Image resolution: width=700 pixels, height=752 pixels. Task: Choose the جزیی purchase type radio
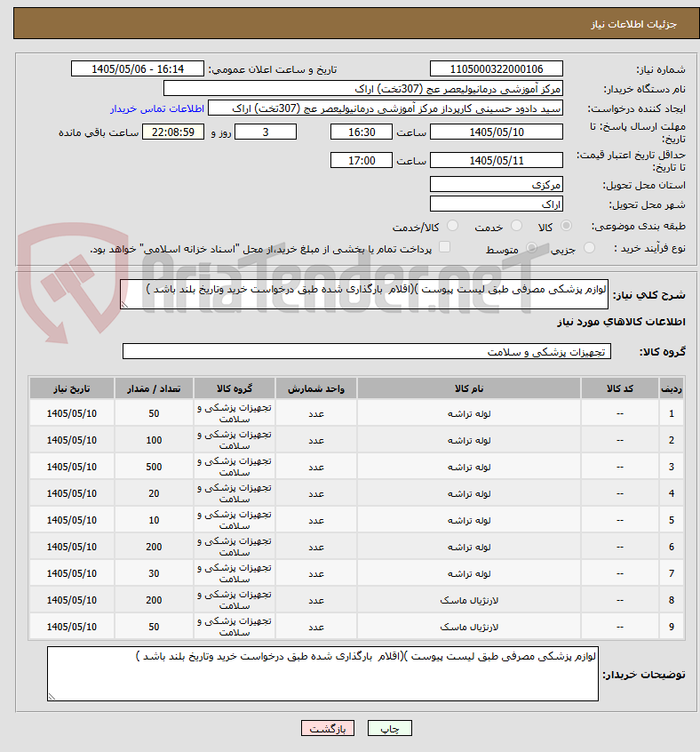click(589, 247)
